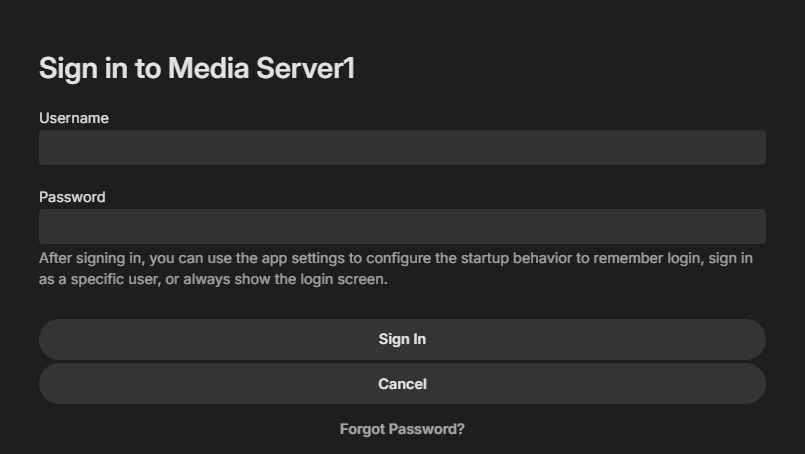Image resolution: width=805 pixels, height=454 pixels.
Task: Click the startup behavior help text paragraph
Action: click(396, 269)
